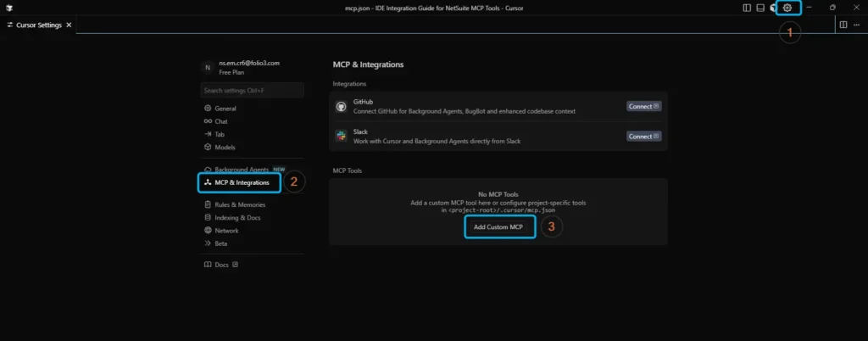Click the split editor icon
The width and height of the screenshot is (868, 341).
tap(843, 25)
